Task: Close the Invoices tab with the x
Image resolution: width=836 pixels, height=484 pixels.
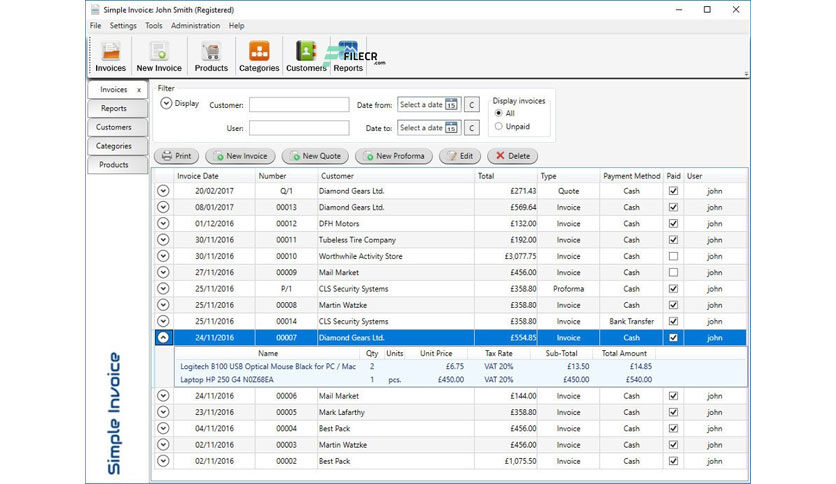Action: (139, 90)
